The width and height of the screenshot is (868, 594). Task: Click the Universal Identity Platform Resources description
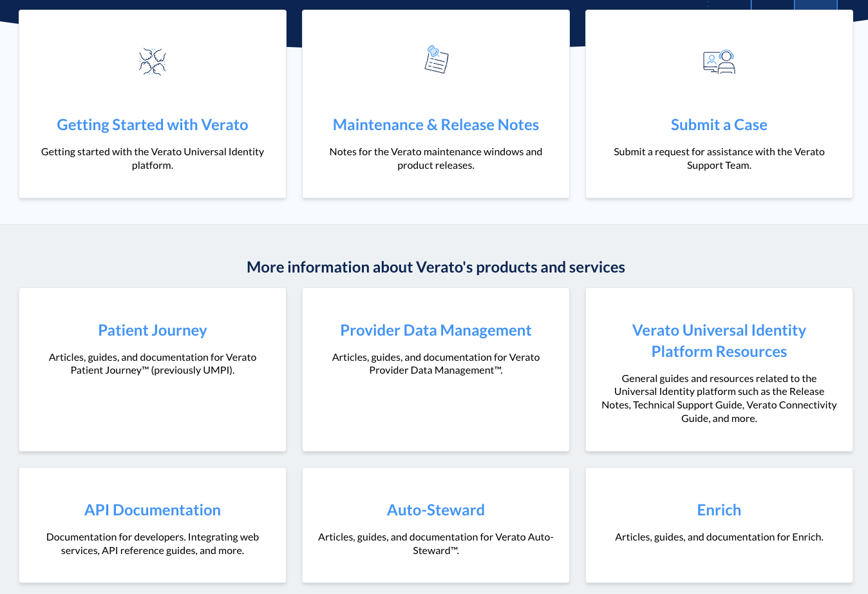tap(719, 398)
